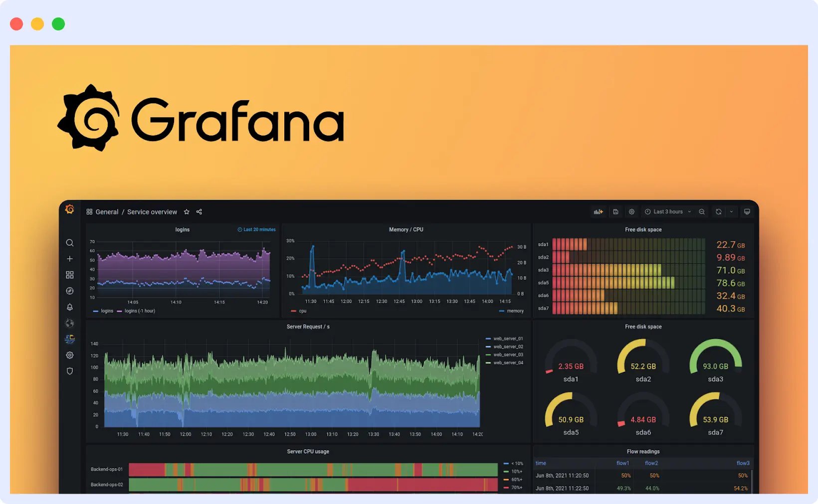Image resolution: width=818 pixels, height=504 pixels.
Task: Click the share dashboard icon
Action: pos(199,211)
